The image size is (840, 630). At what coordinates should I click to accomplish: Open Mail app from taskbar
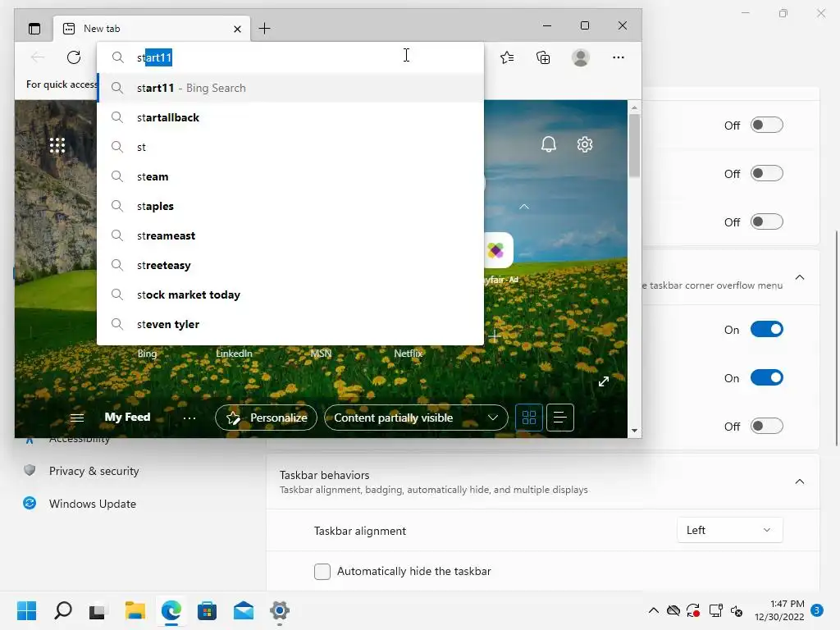243,610
